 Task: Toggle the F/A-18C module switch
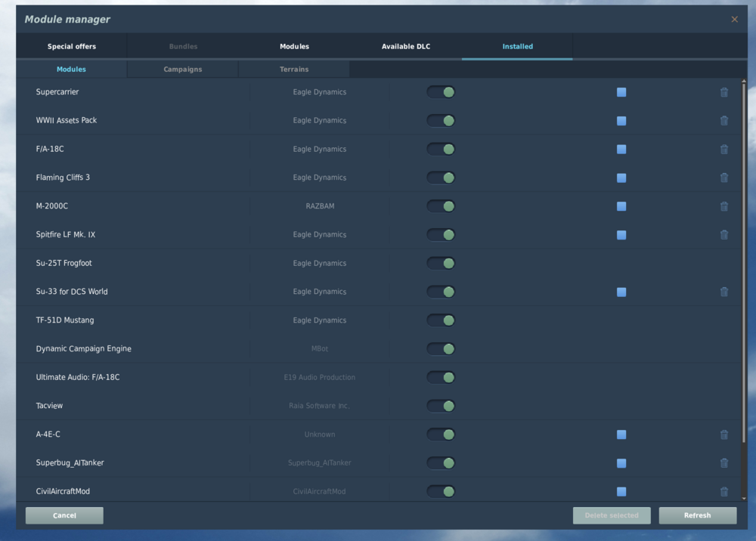pos(441,149)
